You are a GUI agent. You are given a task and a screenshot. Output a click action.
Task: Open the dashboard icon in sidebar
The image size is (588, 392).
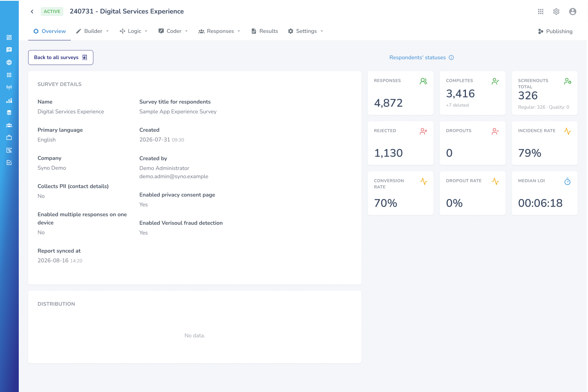point(9,38)
